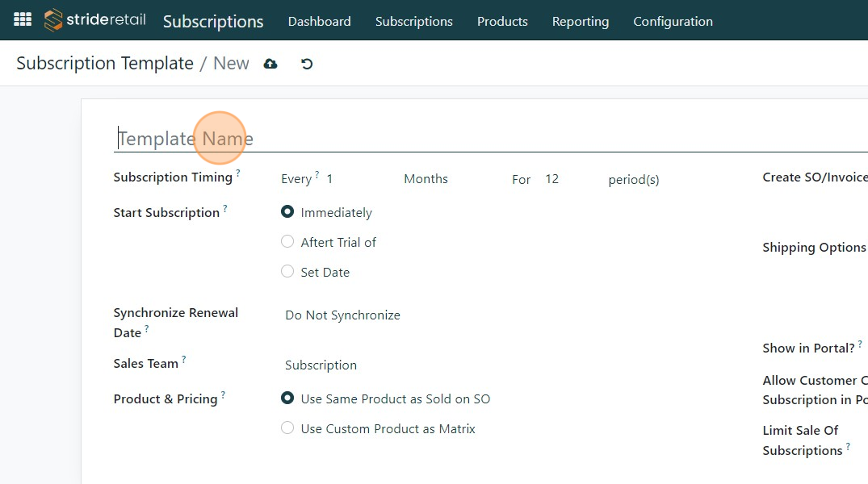Save the record with cloud upload icon

(270, 64)
